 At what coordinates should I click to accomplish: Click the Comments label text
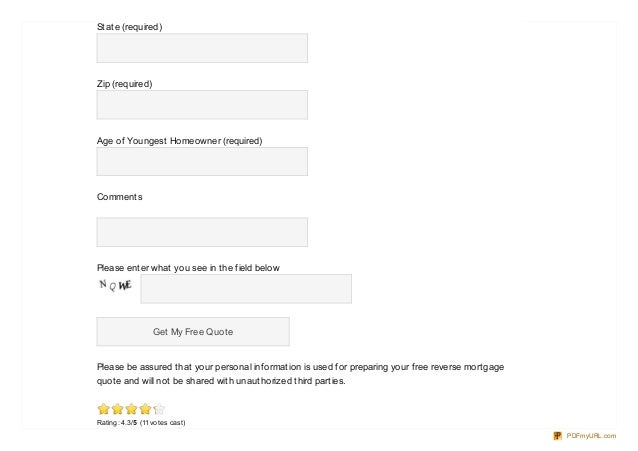120,197
